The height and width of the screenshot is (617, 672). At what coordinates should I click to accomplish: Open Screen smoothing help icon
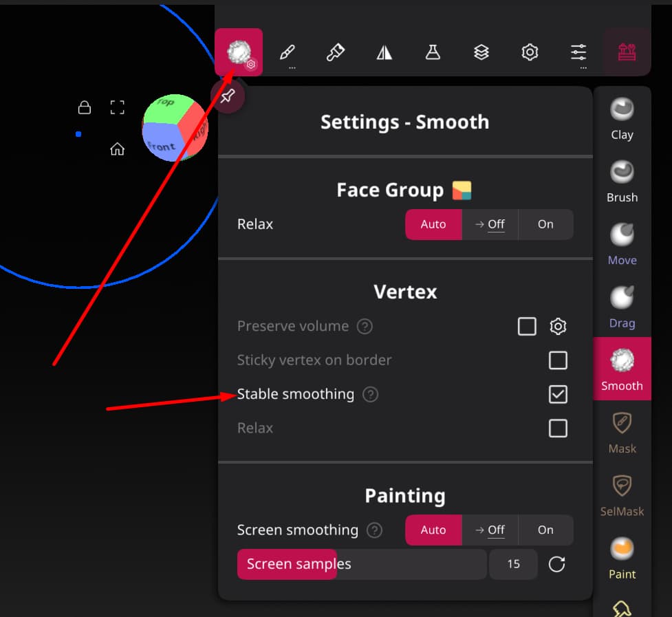coord(374,530)
